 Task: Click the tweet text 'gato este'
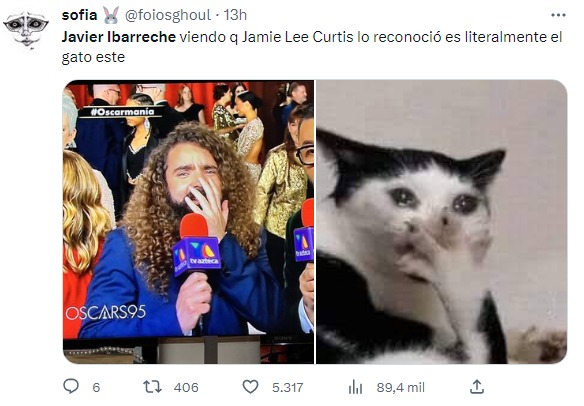[93, 57]
